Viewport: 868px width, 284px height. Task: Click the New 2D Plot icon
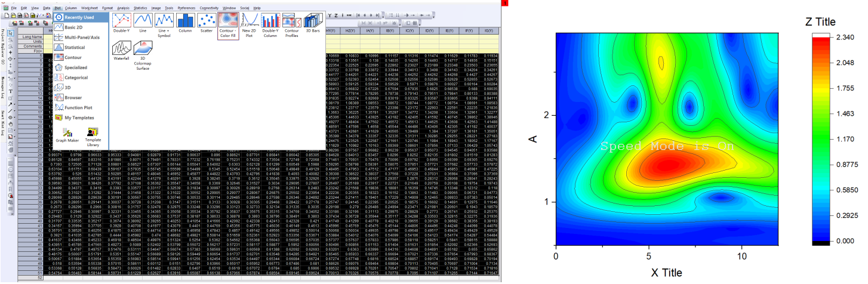(x=250, y=24)
